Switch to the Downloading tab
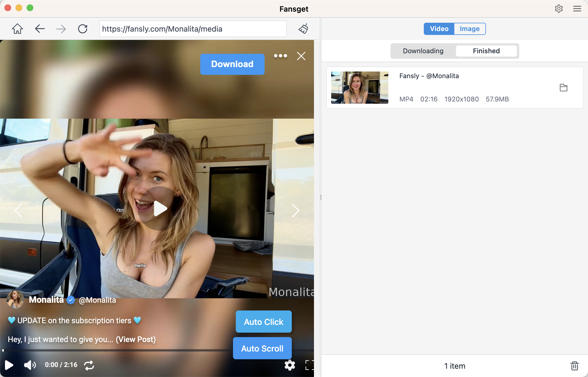This screenshot has height=377, width=588. click(x=423, y=51)
